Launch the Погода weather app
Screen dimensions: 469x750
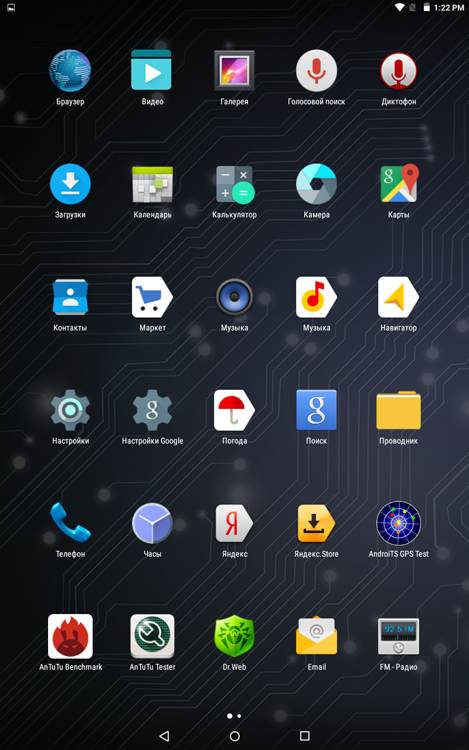tap(234, 410)
